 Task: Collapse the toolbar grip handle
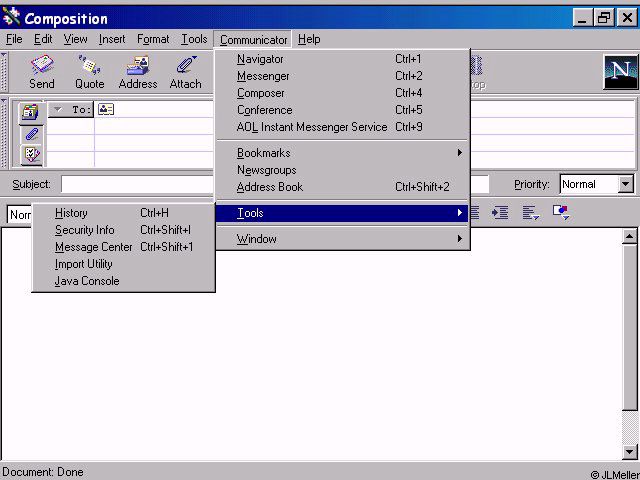pos(4,72)
